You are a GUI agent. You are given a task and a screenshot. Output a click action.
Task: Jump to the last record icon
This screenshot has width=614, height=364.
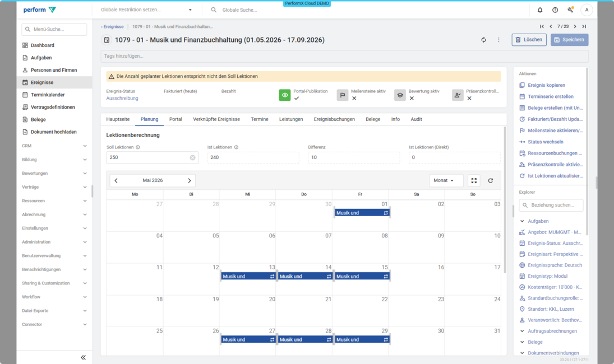click(584, 26)
